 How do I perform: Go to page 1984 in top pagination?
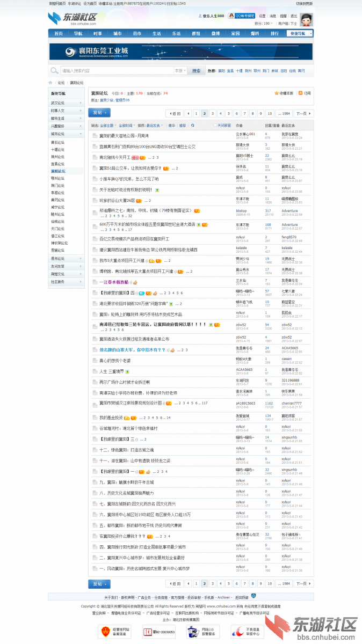[284, 113]
